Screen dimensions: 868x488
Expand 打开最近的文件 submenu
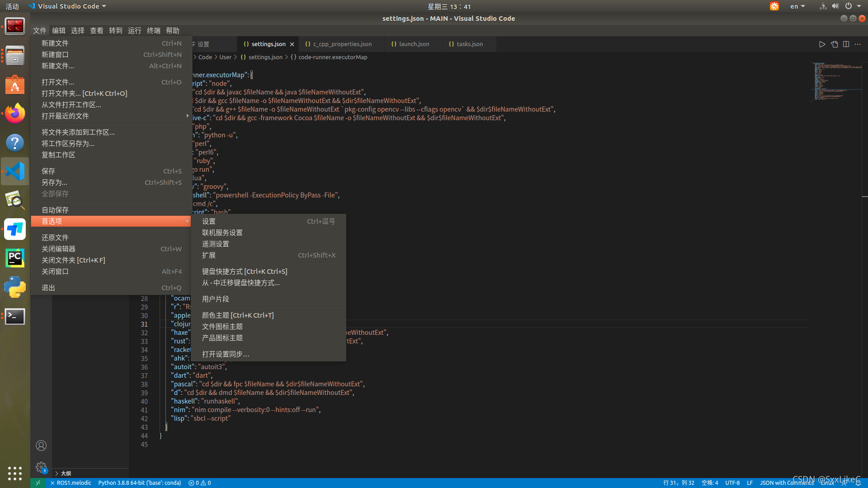coord(111,116)
